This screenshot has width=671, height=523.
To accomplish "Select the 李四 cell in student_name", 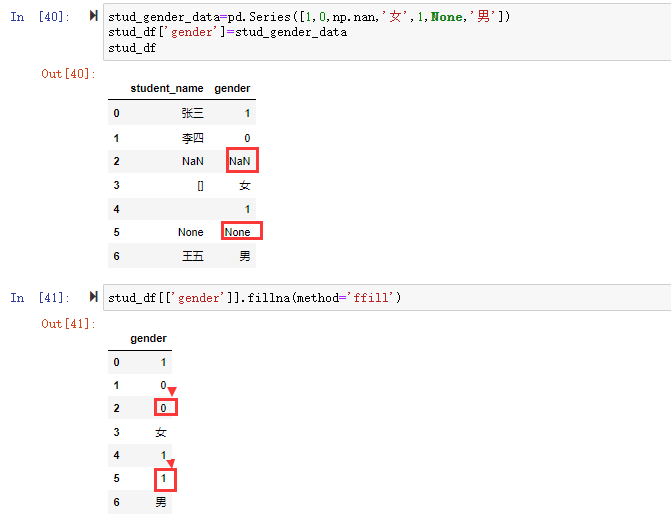I will (x=193, y=138).
